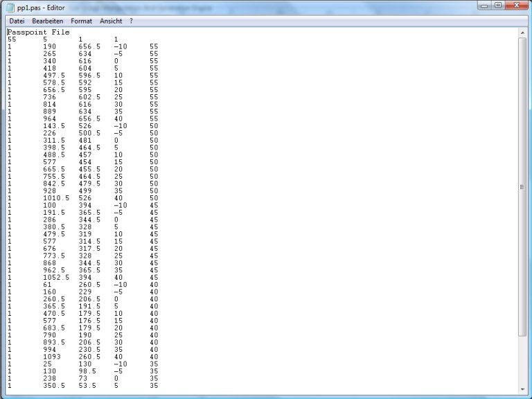Open the Format menu

(81, 21)
